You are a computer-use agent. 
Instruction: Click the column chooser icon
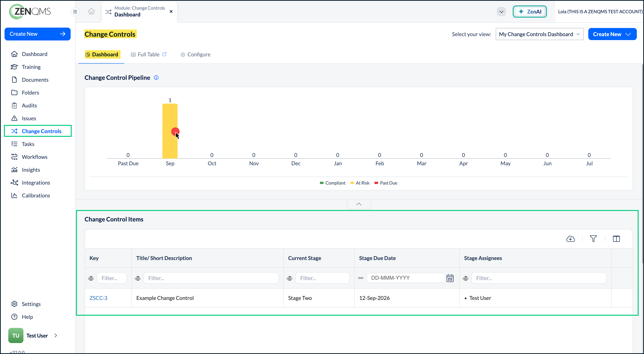click(x=616, y=239)
